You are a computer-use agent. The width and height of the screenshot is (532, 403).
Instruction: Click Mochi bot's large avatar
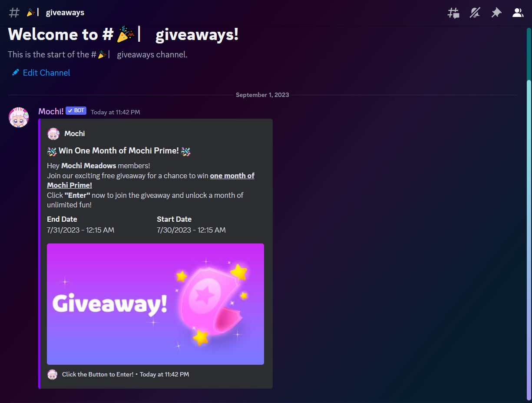[19, 117]
